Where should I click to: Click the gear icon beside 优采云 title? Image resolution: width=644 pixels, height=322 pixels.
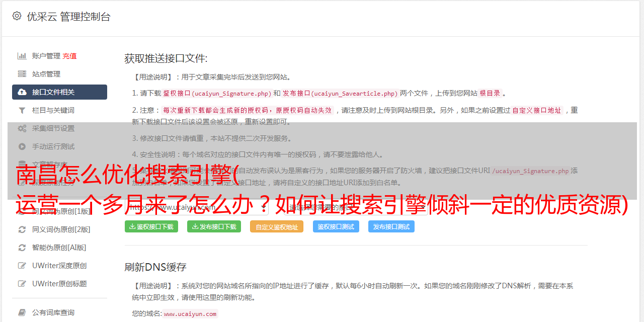17,16
